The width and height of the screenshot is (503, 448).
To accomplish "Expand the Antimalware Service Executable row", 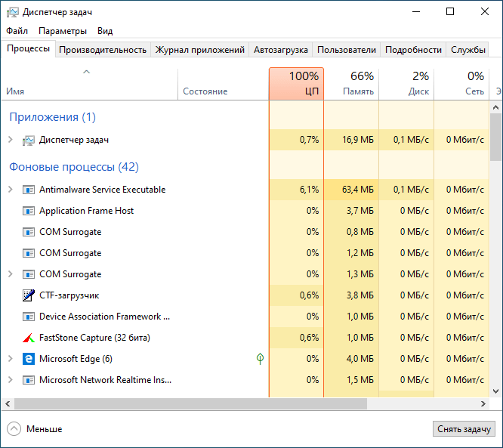I will [10, 190].
